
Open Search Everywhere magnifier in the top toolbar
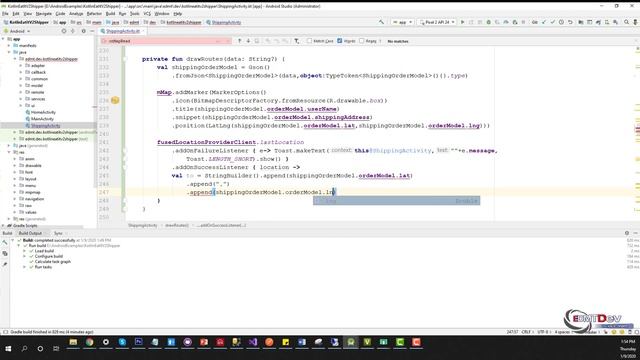(626, 22)
